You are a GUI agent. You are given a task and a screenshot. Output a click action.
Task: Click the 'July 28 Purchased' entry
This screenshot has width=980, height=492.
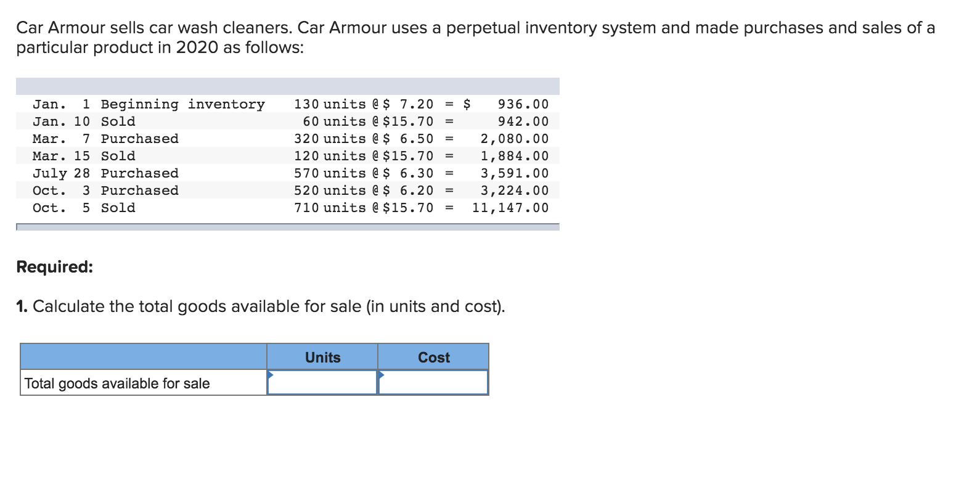point(105,173)
